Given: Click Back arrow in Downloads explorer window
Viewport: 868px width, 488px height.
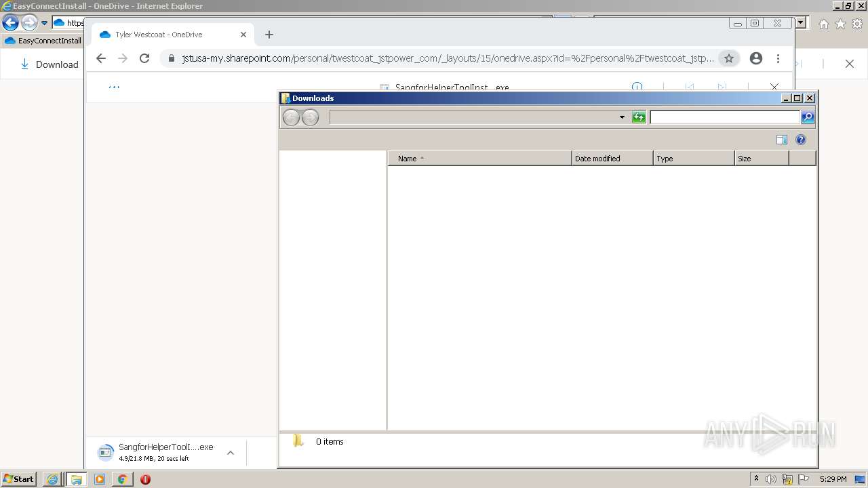Looking at the screenshot, I should (x=291, y=118).
